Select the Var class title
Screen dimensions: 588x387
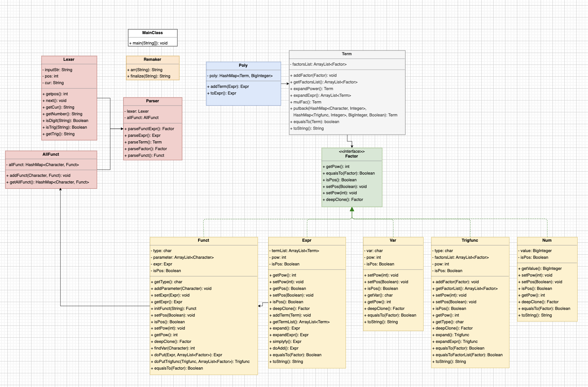[x=393, y=240]
